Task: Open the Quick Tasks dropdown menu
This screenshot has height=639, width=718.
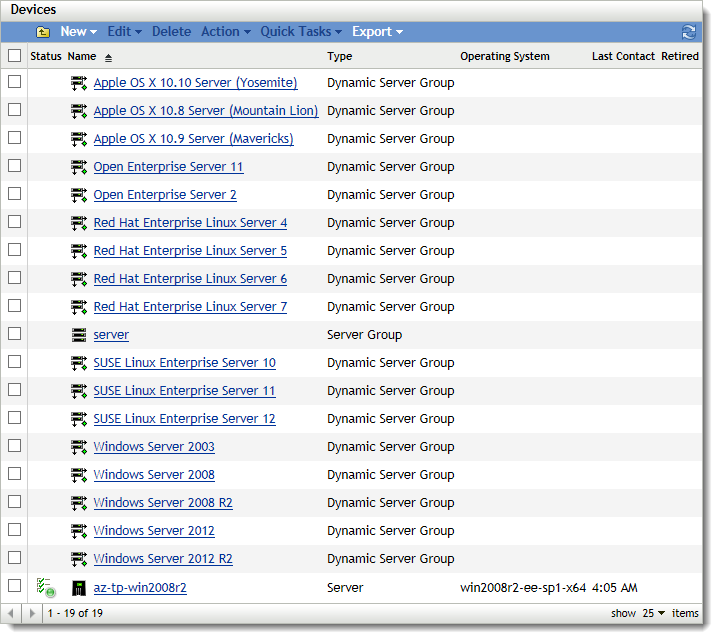Action: point(301,32)
